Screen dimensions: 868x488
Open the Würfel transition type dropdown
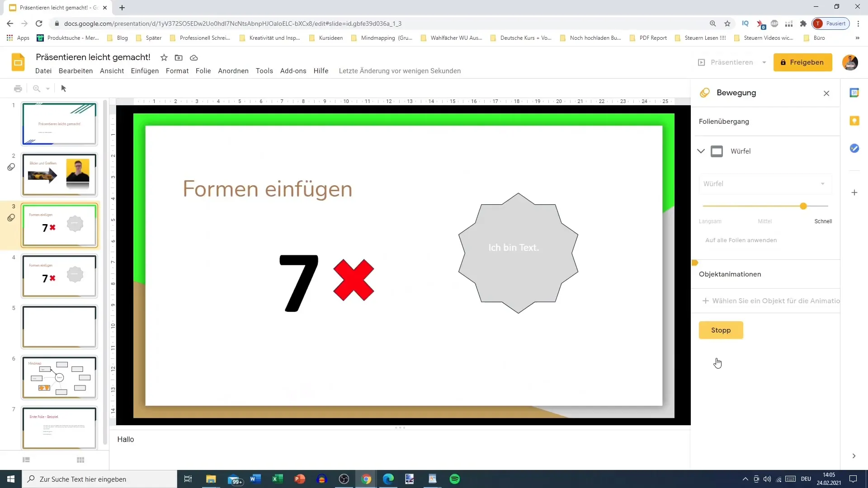click(764, 184)
